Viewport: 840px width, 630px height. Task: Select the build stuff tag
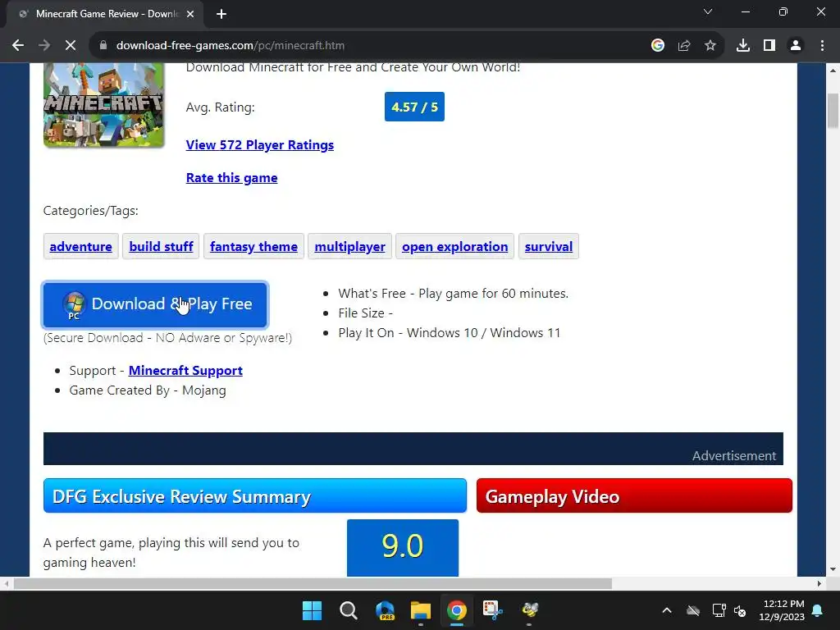pos(161,246)
